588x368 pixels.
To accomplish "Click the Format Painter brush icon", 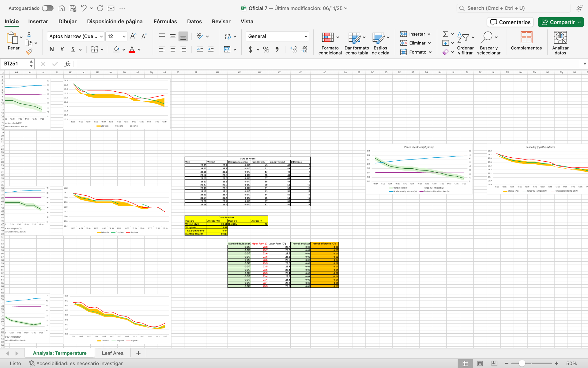I will pos(29,52).
